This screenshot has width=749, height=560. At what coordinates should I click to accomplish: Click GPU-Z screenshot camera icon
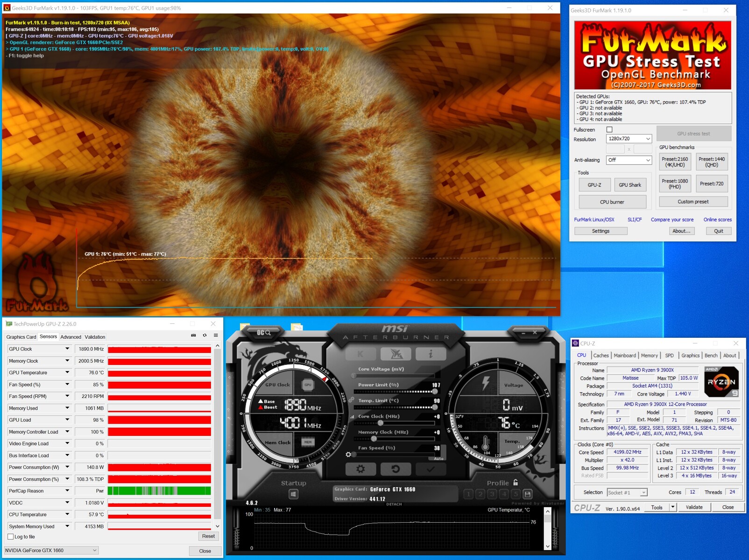[x=193, y=336]
